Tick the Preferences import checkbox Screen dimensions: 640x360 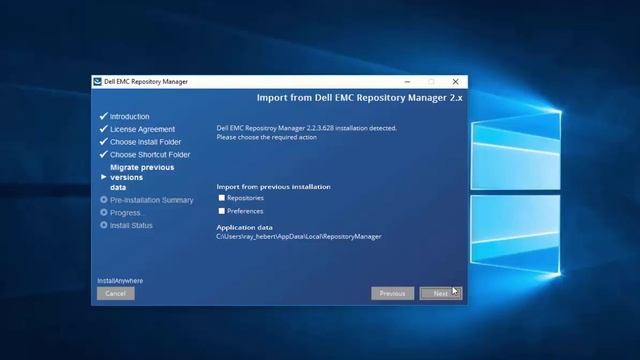(222, 211)
